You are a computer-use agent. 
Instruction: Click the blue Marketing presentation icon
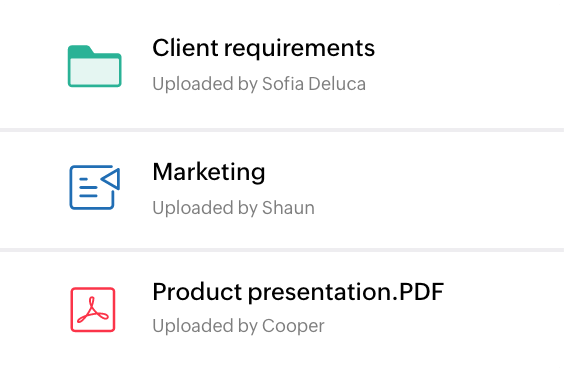95,187
